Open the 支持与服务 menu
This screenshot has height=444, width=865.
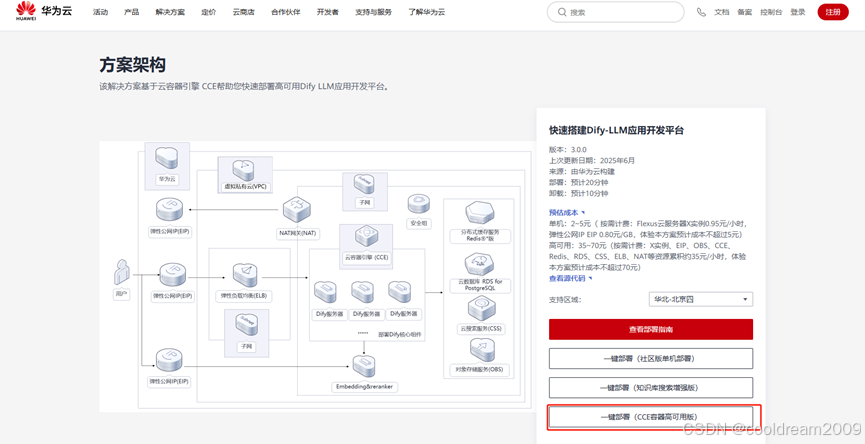pos(373,12)
